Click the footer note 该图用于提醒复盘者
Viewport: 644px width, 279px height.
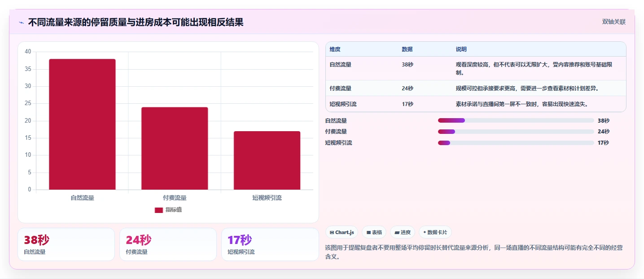point(473,252)
